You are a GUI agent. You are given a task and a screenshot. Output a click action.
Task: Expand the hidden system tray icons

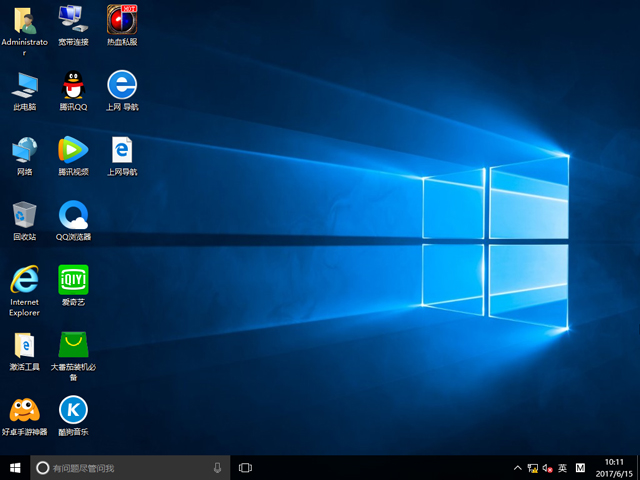[517, 468]
